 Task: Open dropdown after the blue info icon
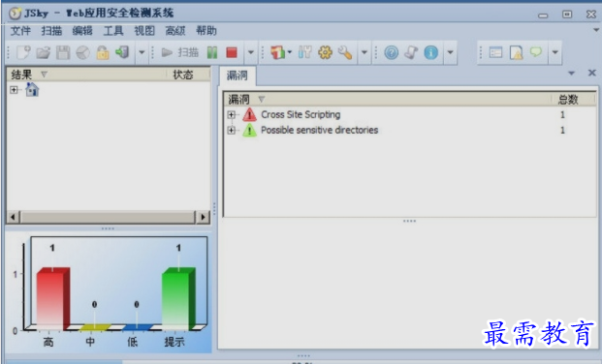click(451, 52)
